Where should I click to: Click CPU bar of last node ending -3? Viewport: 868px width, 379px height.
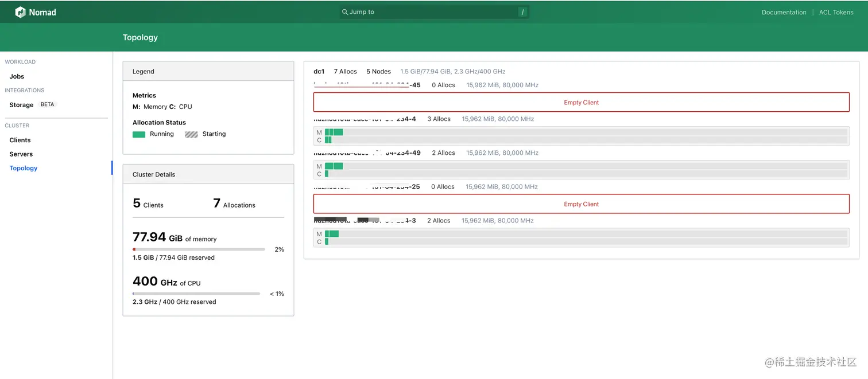(x=586, y=241)
